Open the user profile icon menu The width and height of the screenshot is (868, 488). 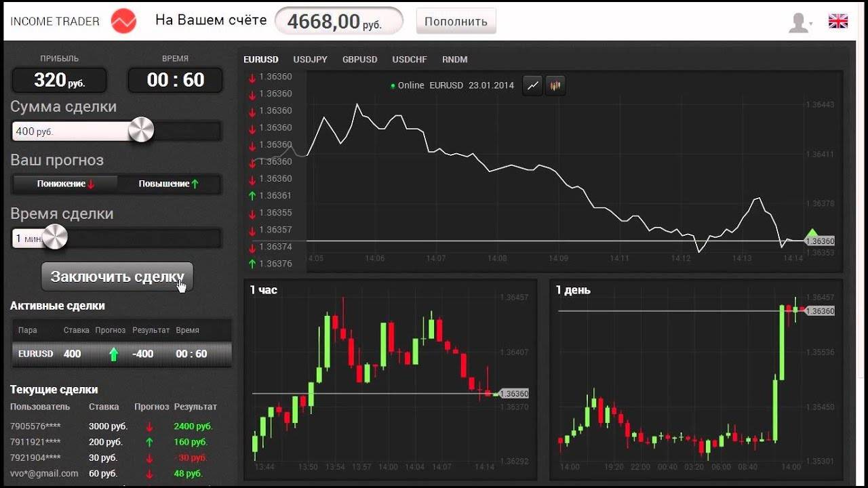pyautogui.click(x=800, y=22)
